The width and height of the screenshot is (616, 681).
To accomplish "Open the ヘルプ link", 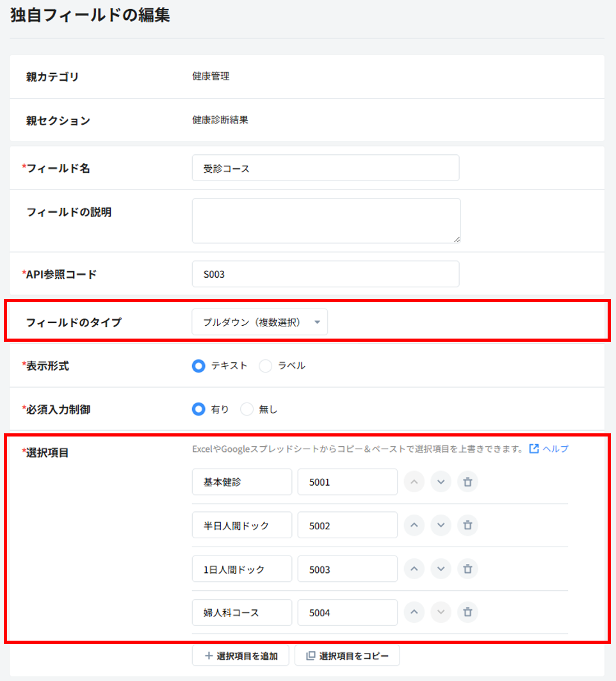I will pos(549,449).
